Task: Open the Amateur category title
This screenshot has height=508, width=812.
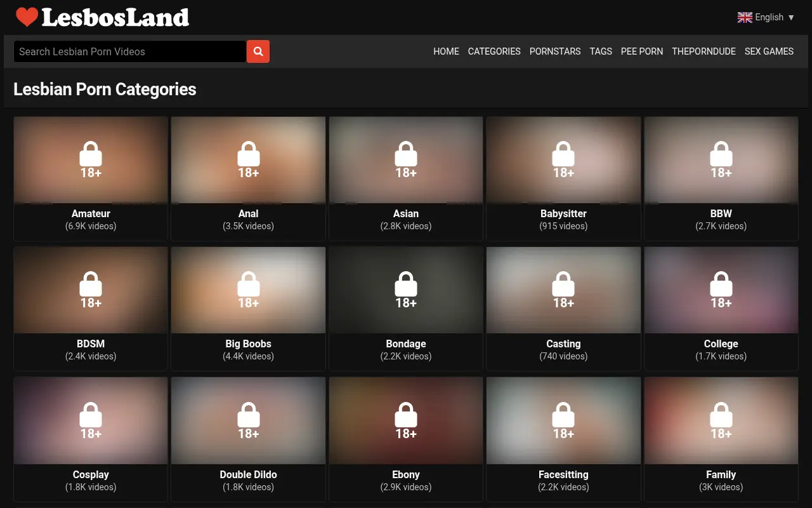Action: pyautogui.click(x=91, y=213)
